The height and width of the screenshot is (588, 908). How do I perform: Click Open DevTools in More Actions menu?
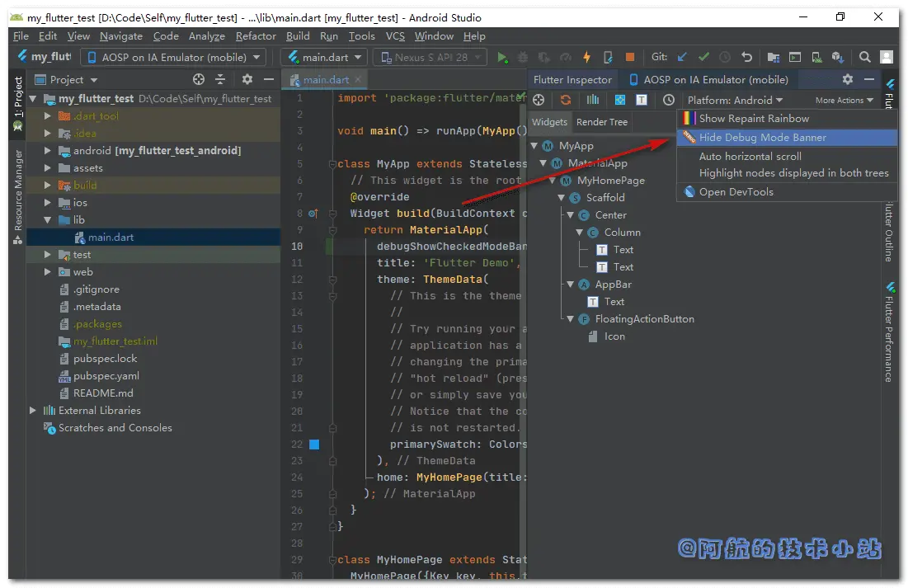(x=736, y=192)
